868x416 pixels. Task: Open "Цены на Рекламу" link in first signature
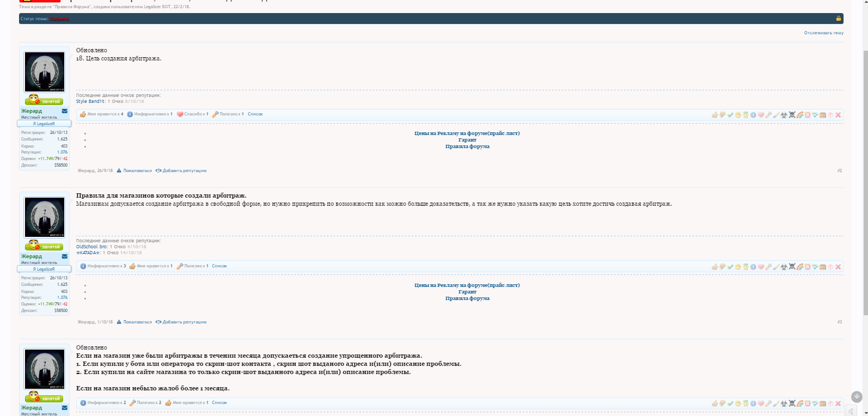467,133
